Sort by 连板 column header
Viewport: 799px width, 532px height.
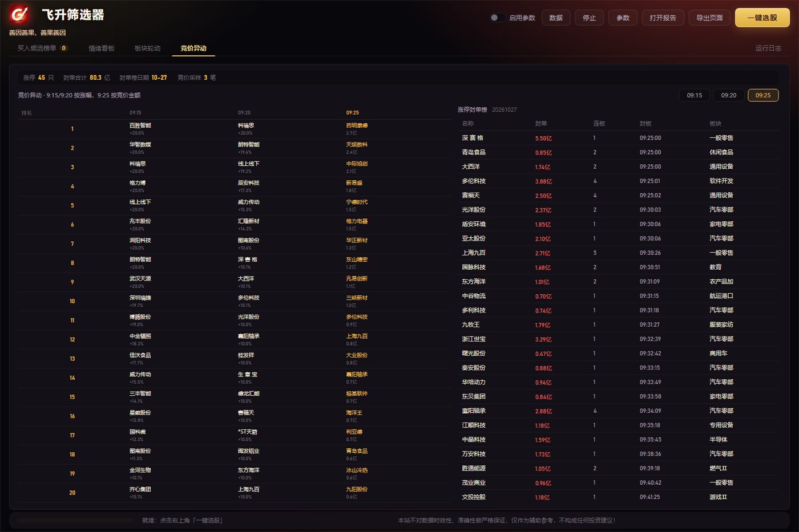point(599,123)
